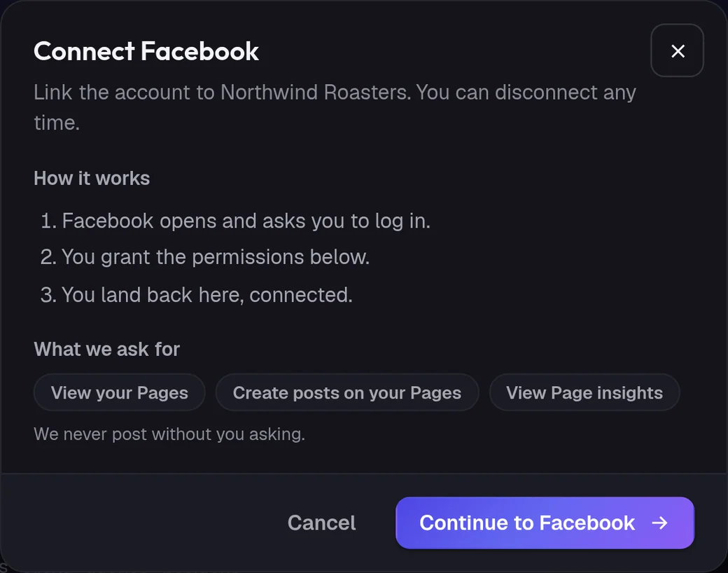The width and height of the screenshot is (728, 573).
Task: Close the Connect Facebook dialog
Action: pos(677,50)
